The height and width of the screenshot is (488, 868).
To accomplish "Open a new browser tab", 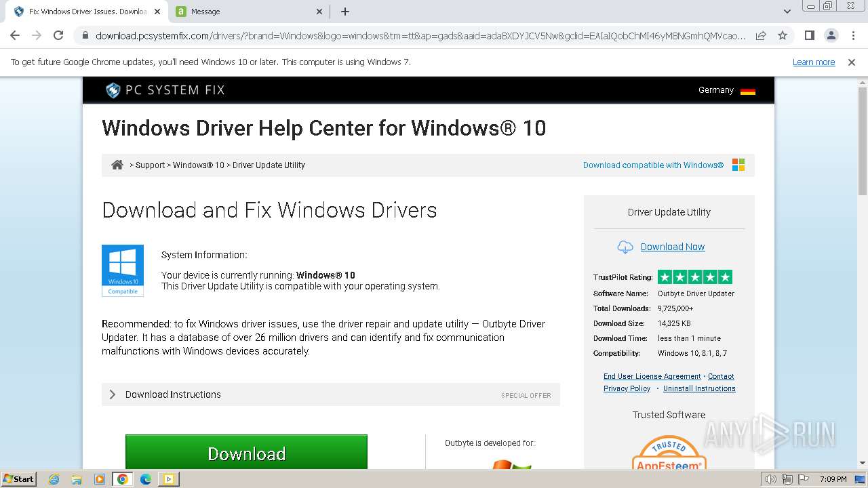I will (x=345, y=12).
